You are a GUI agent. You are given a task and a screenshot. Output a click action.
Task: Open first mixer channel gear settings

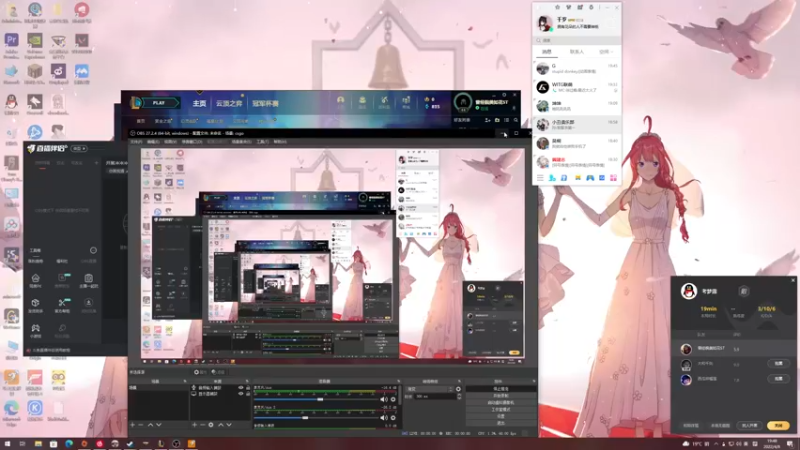click(x=393, y=399)
